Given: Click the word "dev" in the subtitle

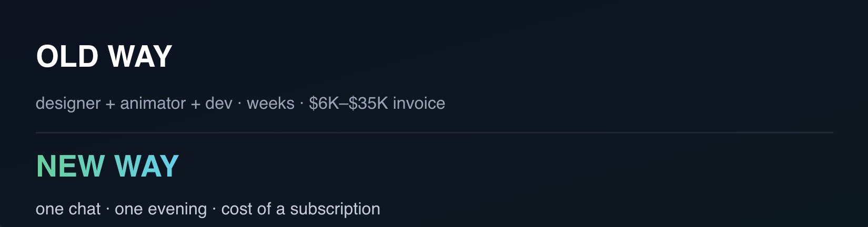Looking at the screenshot, I should click(x=219, y=103).
